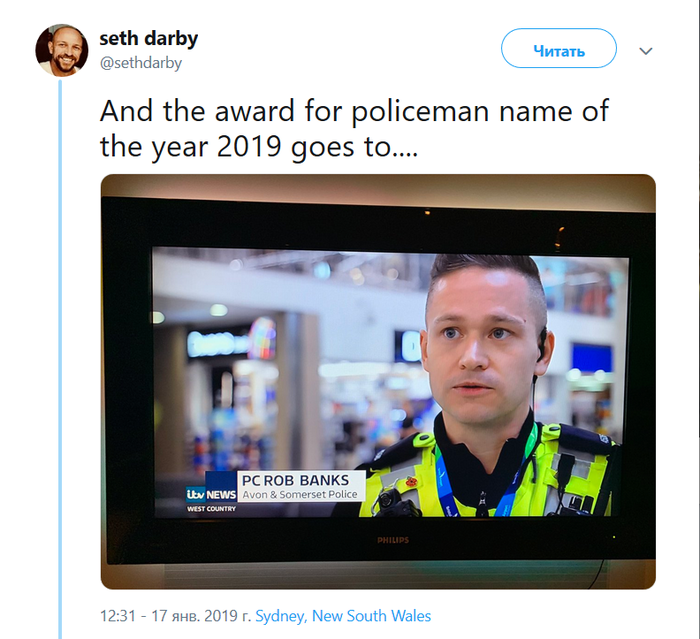700x639 pixels.
Task: Click the PC ROB BANKS caption in the image
Action: click(x=295, y=480)
